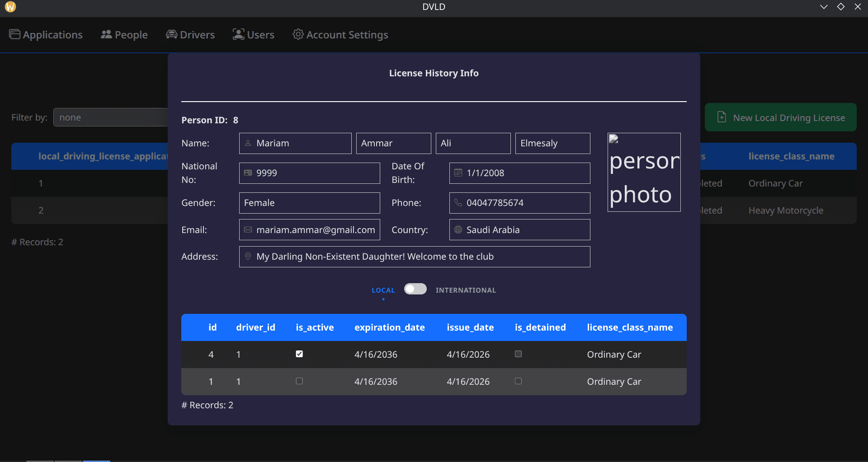Toggle is_detained checkbox for license id 1
868x462 pixels.
pos(519,381)
